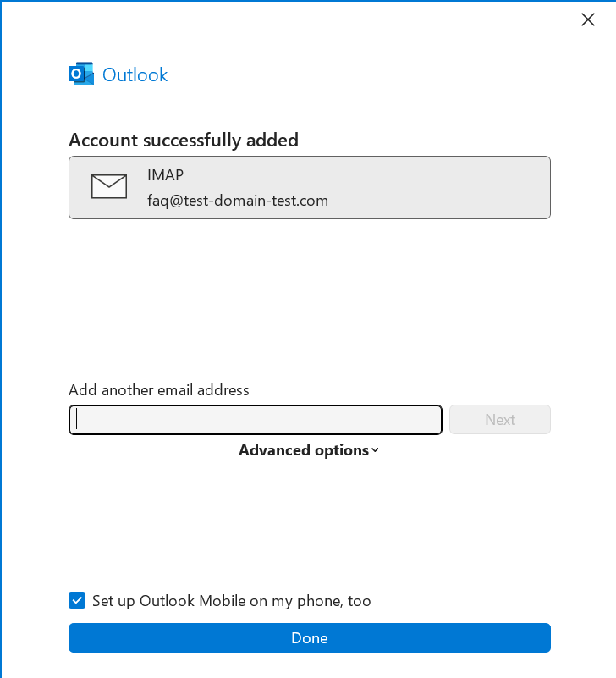Viewport: 616px width, 678px height.
Task: Click the 'Account successfully added' heading
Action: click(184, 140)
